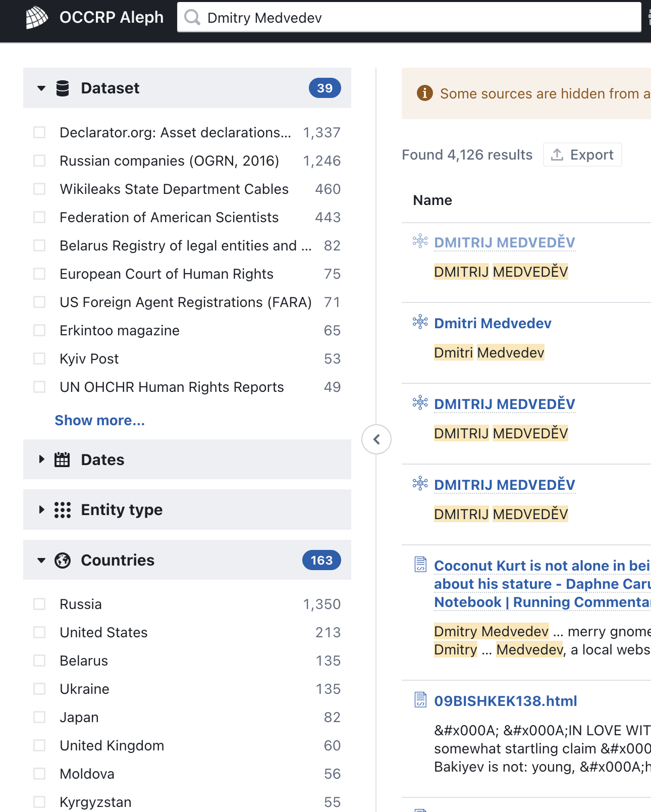The width and height of the screenshot is (651, 812).
Task: Select the European Court of Human Rights checkbox
Action: [39, 274]
